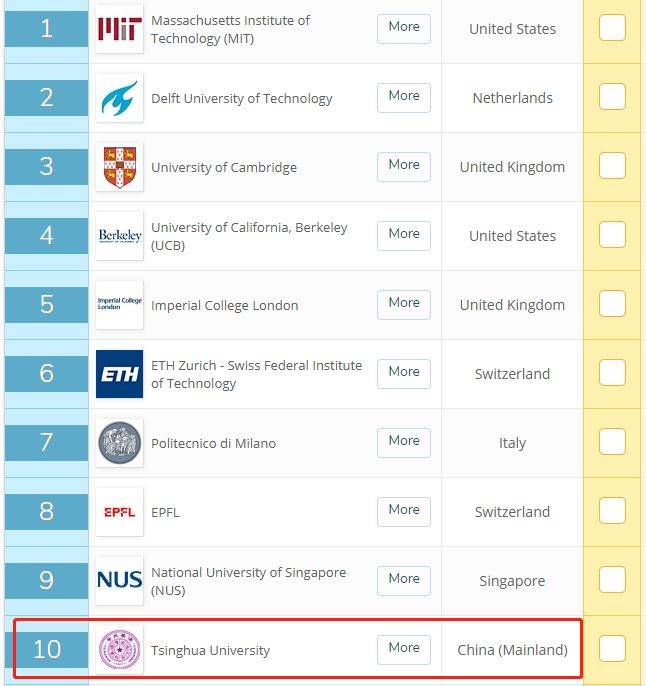
Task: Open Delft University of Technology logo
Action: coord(119,98)
